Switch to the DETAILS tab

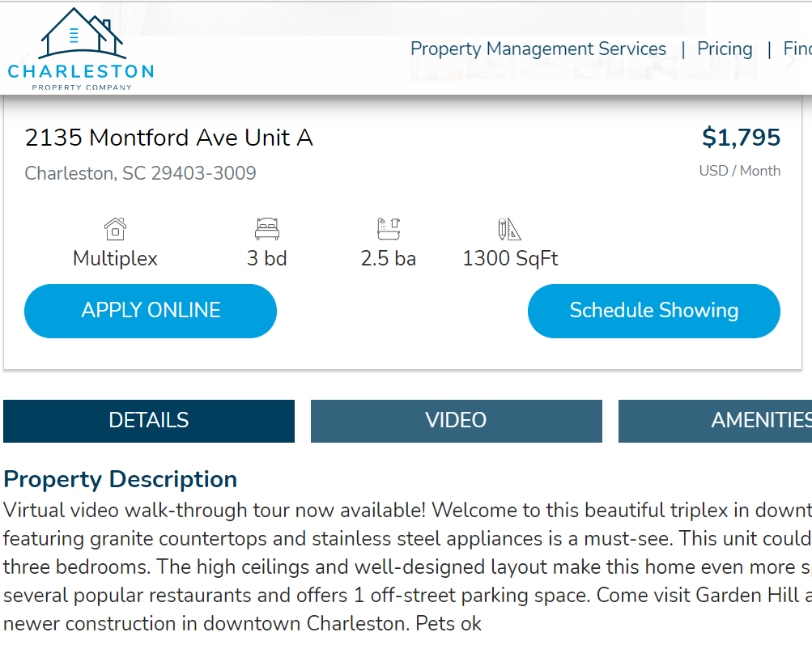pyautogui.click(x=149, y=421)
